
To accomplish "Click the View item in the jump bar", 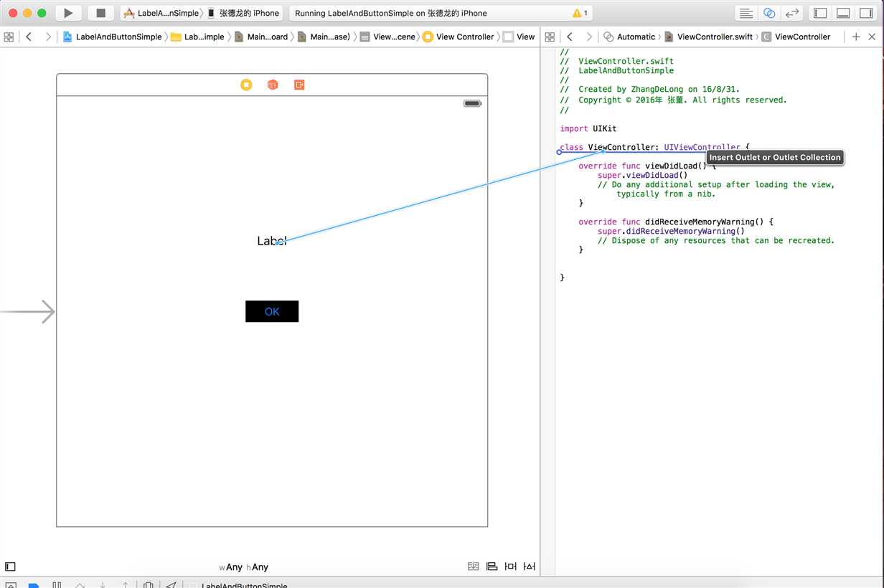I will 519,37.
